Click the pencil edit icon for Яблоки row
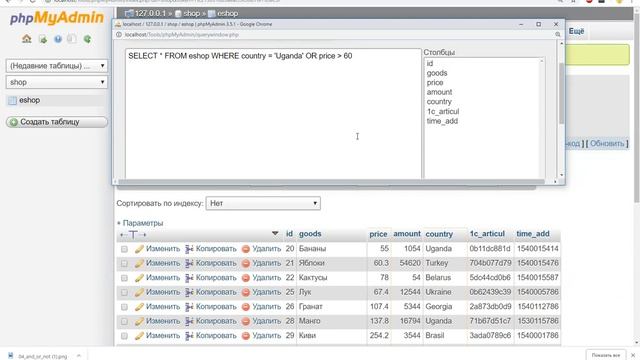Image resolution: width=640 pixels, height=360 pixels. coord(139,264)
